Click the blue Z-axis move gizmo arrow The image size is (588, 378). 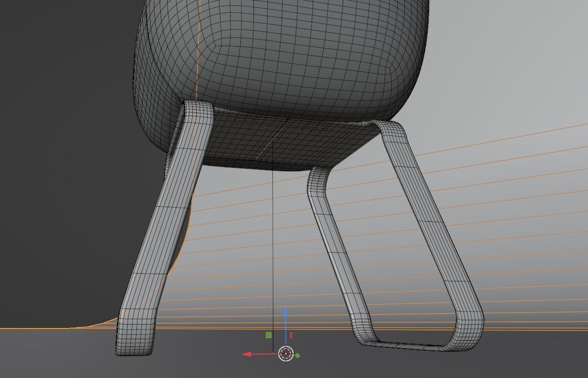click(286, 314)
